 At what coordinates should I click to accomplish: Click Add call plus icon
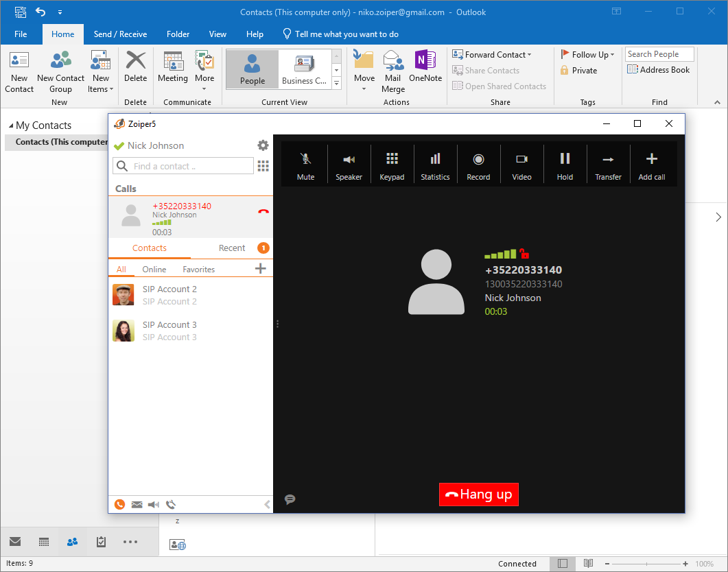(x=651, y=165)
